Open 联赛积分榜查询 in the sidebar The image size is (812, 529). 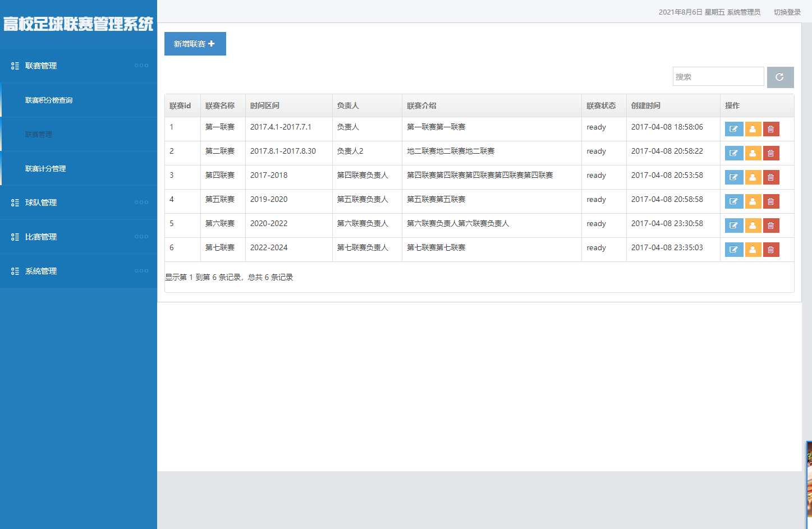pos(49,100)
